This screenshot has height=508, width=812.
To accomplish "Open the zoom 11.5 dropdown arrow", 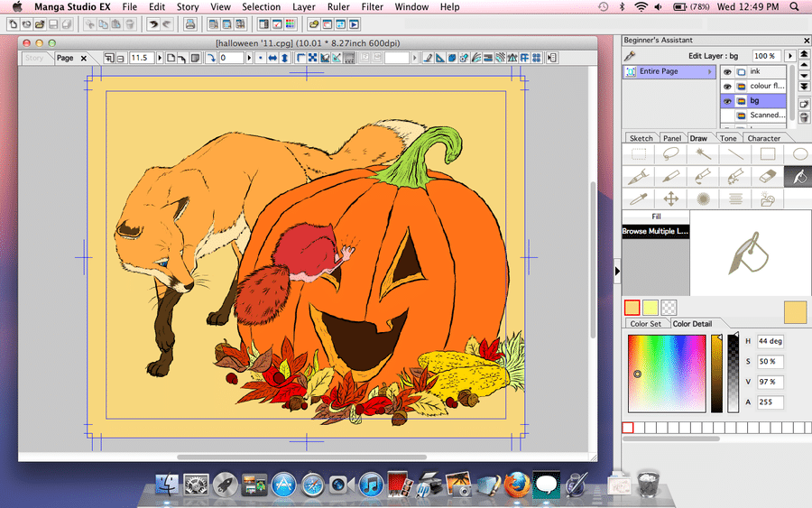I will (160, 58).
